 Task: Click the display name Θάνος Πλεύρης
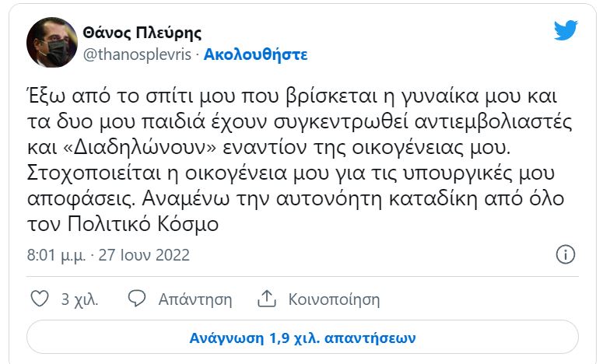coord(142,33)
